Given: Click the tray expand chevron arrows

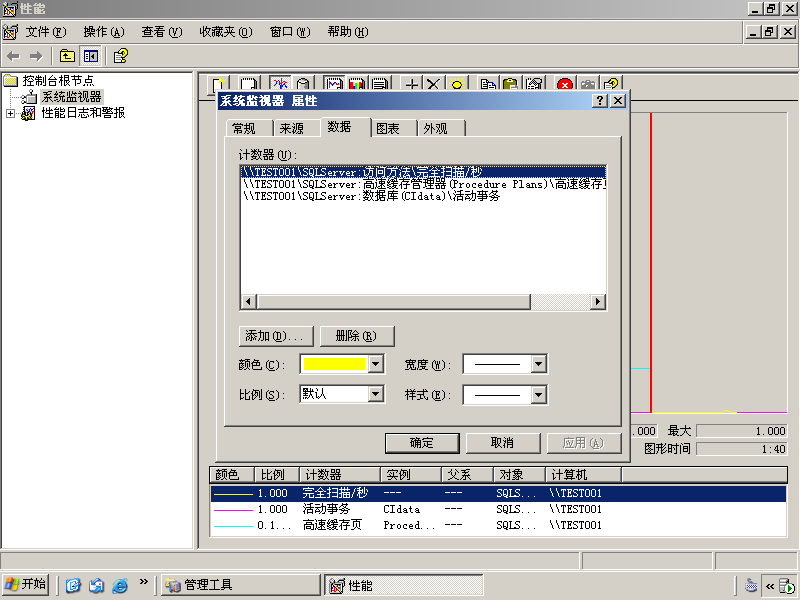Looking at the screenshot, I should (x=769, y=586).
